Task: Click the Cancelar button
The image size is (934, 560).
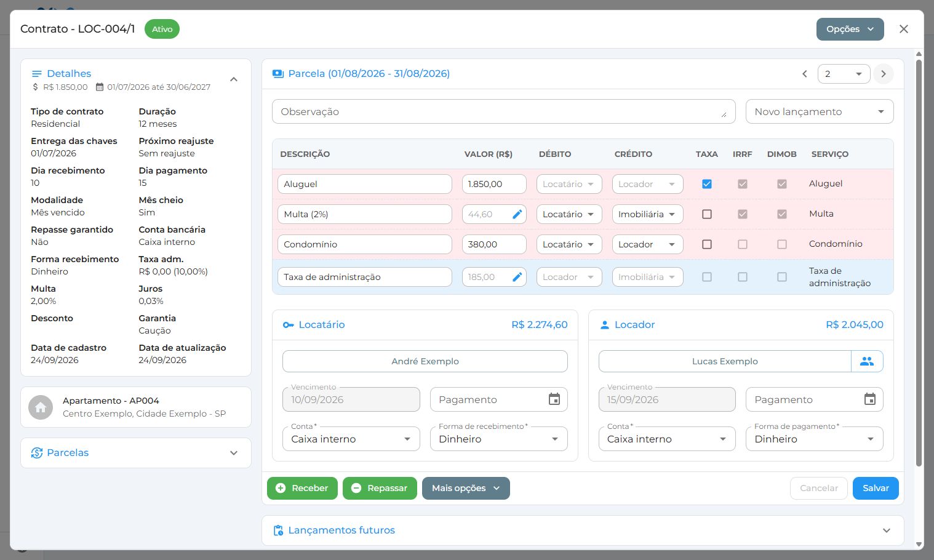Action: click(818, 488)
